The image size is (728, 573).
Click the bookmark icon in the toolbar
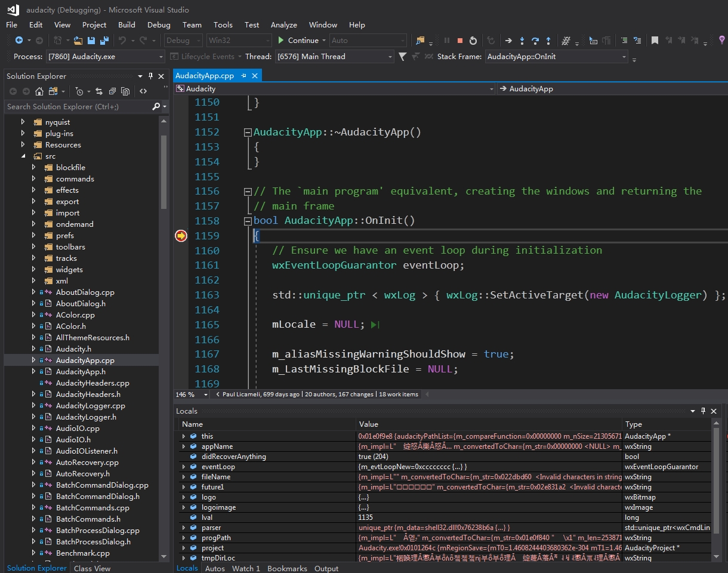[655, 41]
